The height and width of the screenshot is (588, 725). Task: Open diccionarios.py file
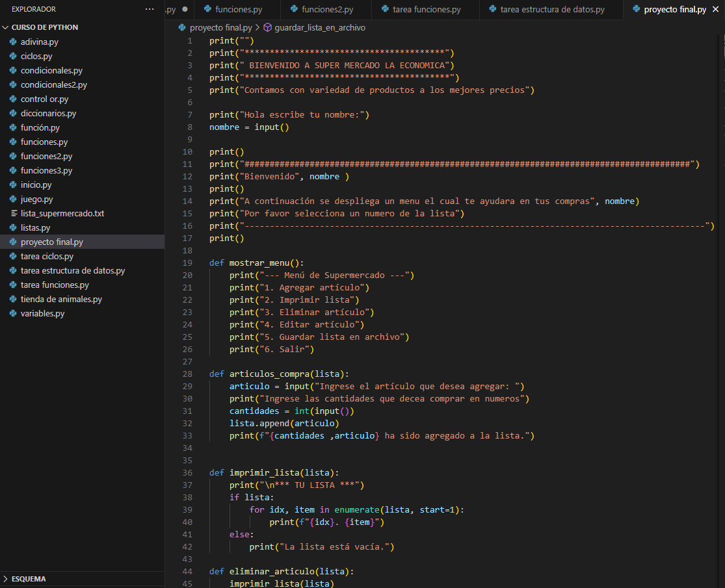(83, 113)
